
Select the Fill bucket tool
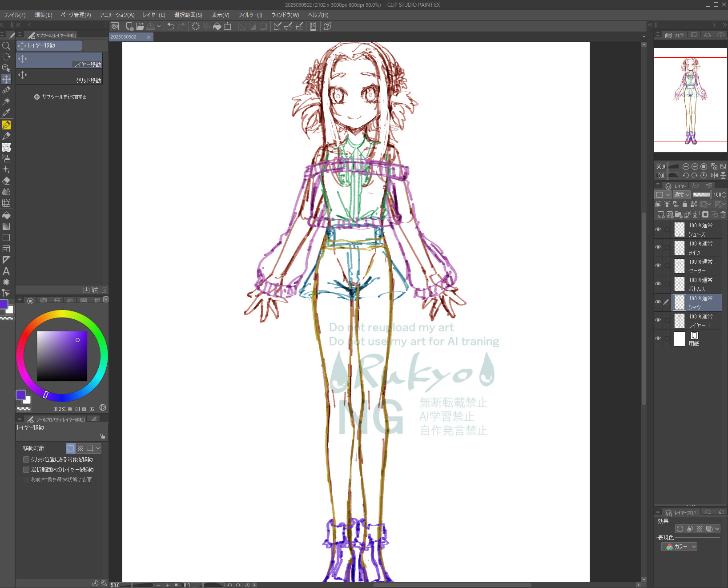[x=6, y=215]
